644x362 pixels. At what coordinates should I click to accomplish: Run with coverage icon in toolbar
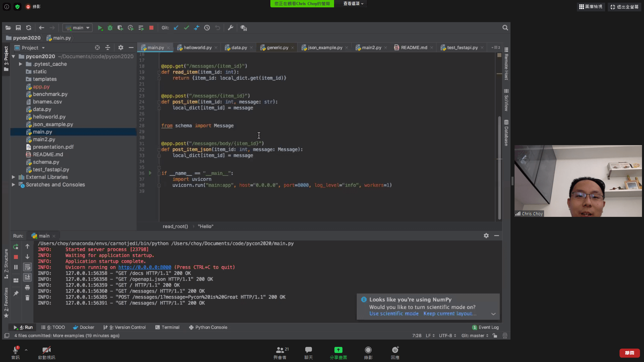[120, 28]
